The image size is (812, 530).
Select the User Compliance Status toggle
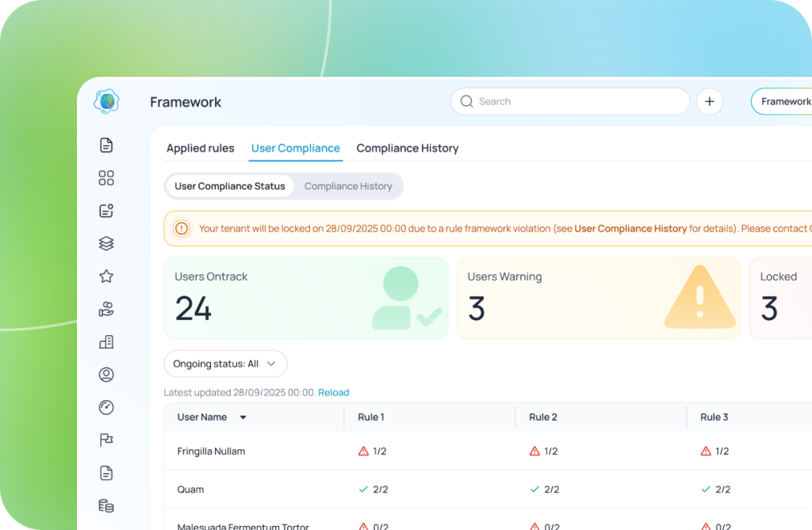(x=229, y=186)
